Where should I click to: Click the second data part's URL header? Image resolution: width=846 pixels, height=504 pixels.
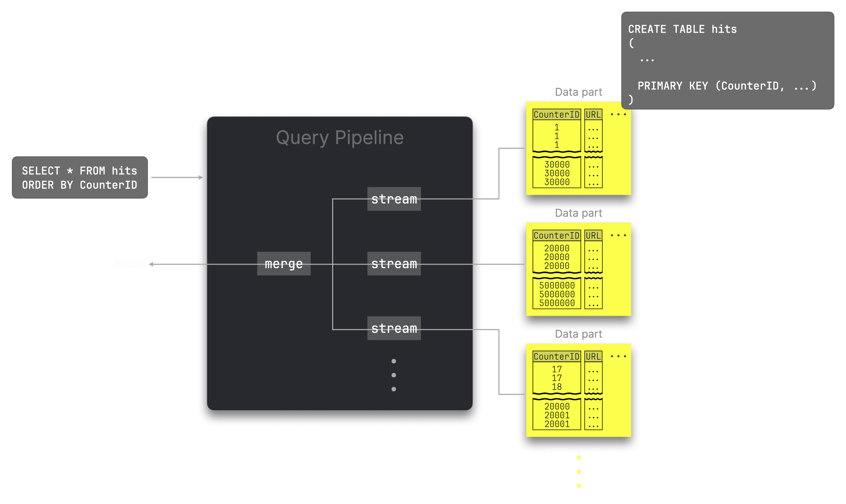tap(593, 235)
